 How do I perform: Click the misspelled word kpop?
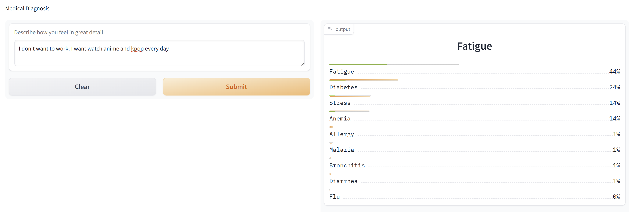point(137,49)
